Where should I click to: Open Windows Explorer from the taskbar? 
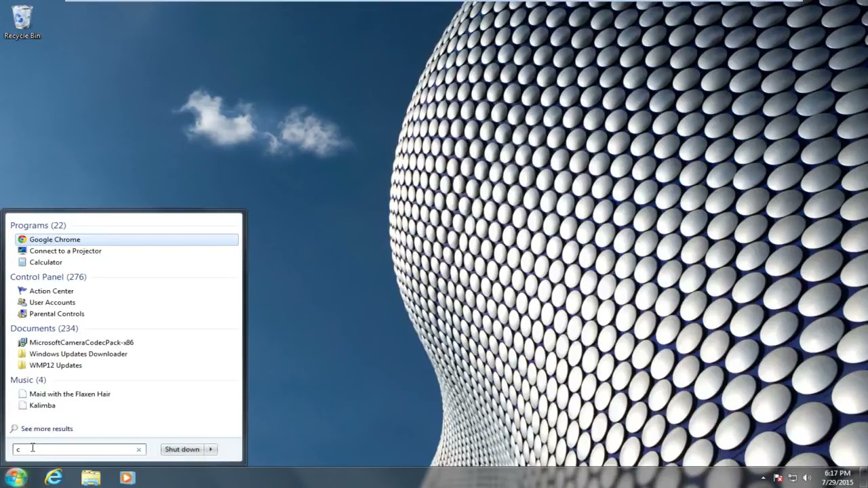pos(91,477)
